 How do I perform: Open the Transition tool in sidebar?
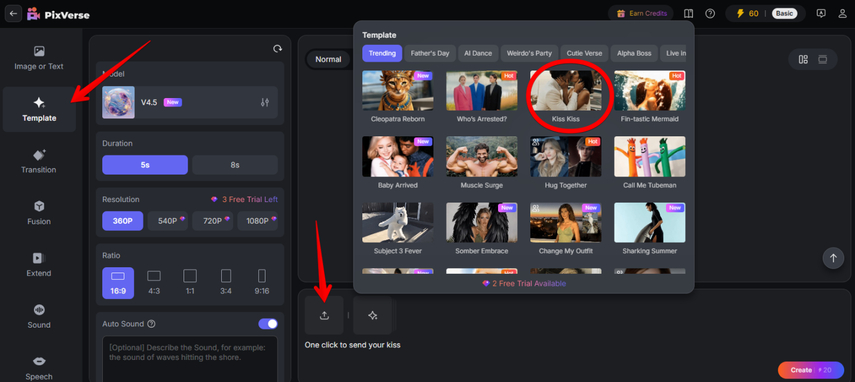[x=39, y=161]
